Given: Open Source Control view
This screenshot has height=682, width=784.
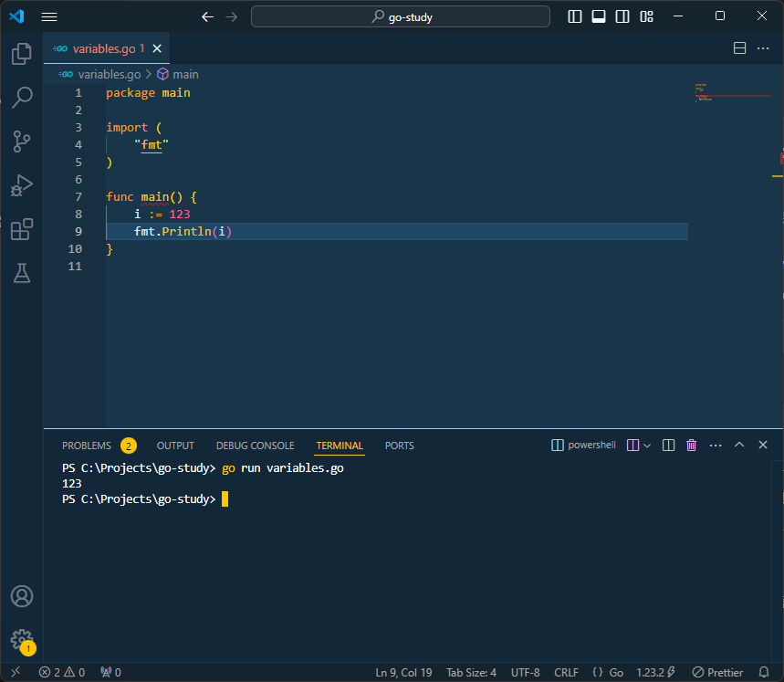Looking at the screenshot, I should (x=21, y=141).
